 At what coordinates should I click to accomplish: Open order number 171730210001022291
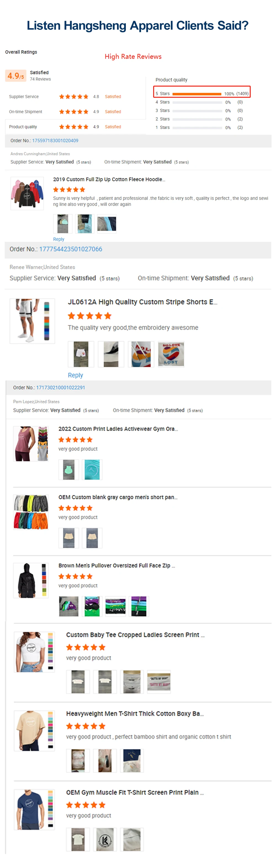click(61, 388)
